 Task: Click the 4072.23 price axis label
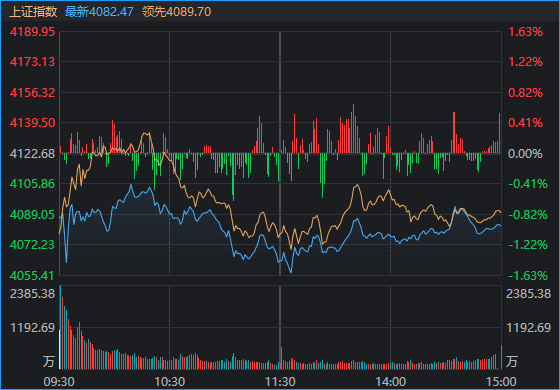32,245
